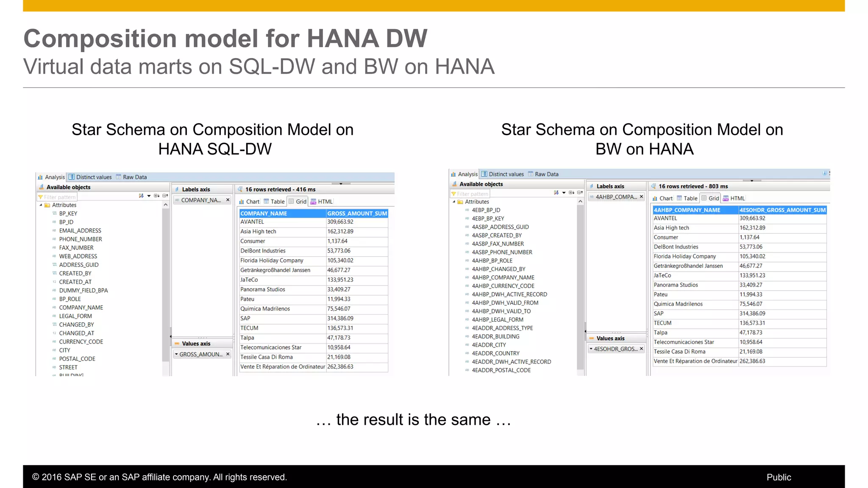Open Distinct values tab in SQL-DW screenshot
The width and height of the screenshot is (868, 488).
click(x=90, y=177)
